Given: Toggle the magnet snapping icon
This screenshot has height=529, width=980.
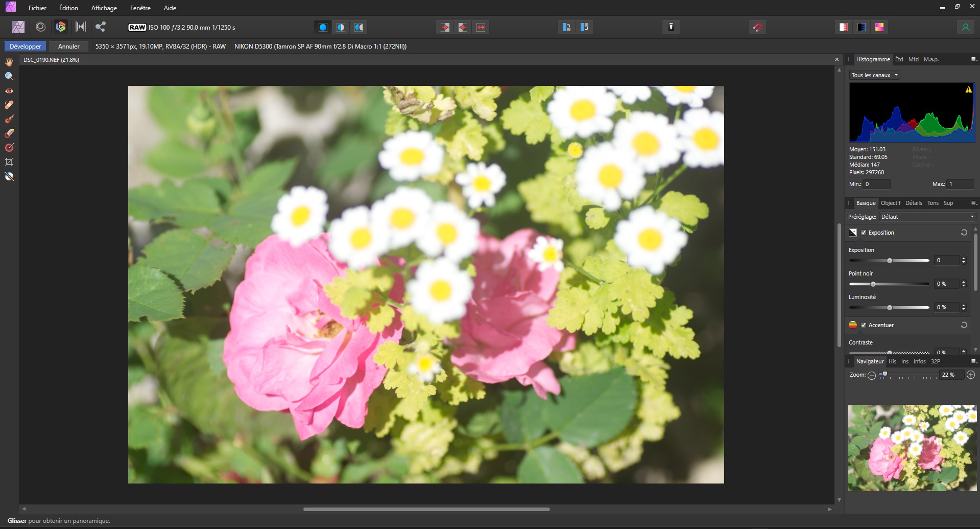Looking at the screenshot, I should click(x=757, y=27).
